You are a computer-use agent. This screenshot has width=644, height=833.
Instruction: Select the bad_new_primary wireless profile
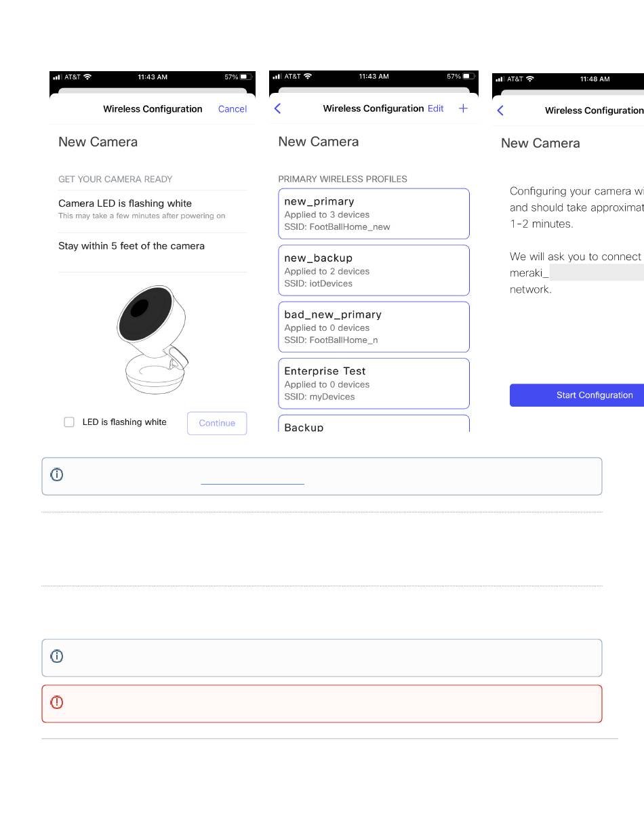(x=374, y=327)
